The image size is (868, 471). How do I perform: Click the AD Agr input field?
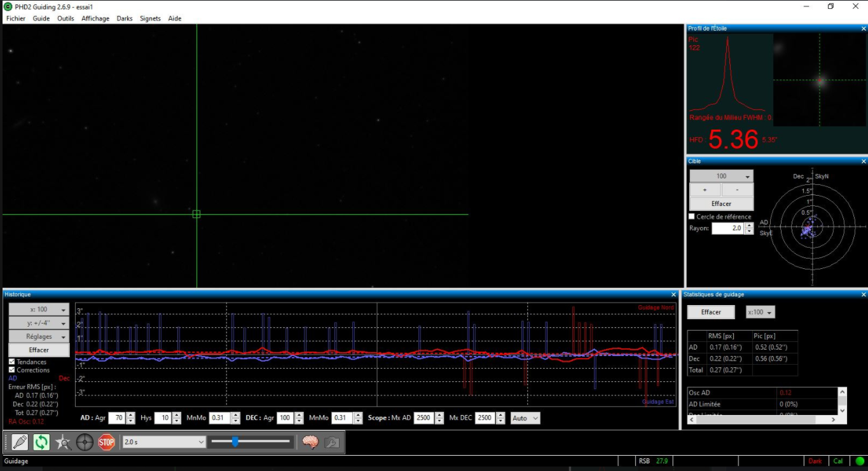117,418
